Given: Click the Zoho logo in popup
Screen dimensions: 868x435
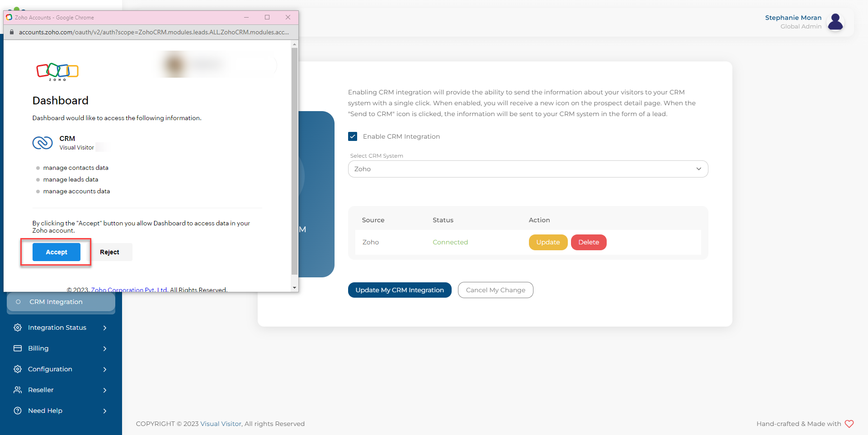Looking at the screenshot, I should (57, 72).
